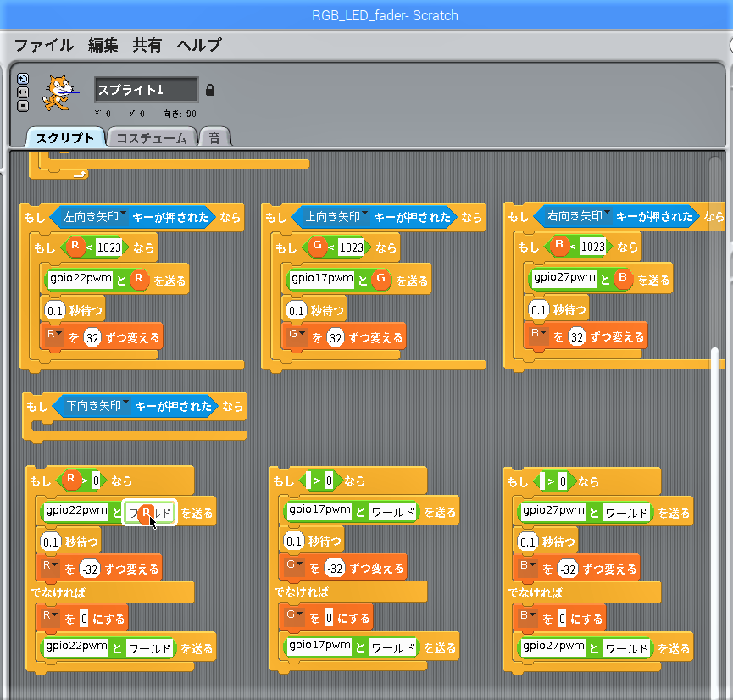Click the 1023 value in B comparison
This screenshot has width=733, height=700.
593,247
